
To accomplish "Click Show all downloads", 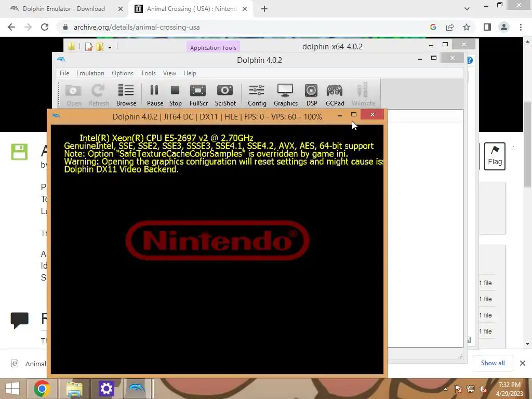I will [493, 363].
